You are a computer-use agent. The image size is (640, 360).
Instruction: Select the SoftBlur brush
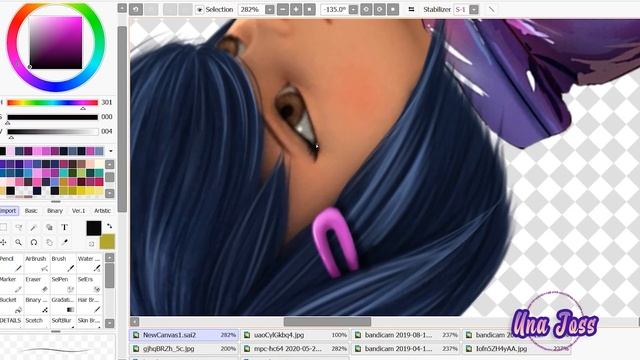click(63, 322)
